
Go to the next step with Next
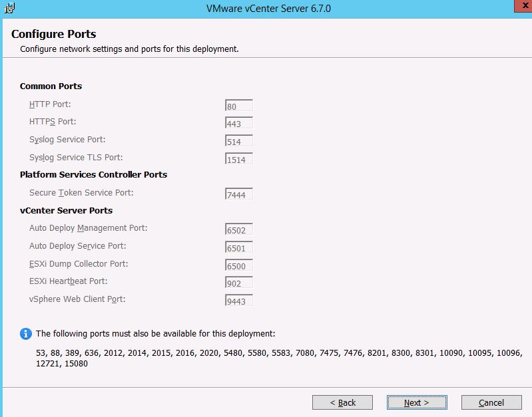click(416, 402)
